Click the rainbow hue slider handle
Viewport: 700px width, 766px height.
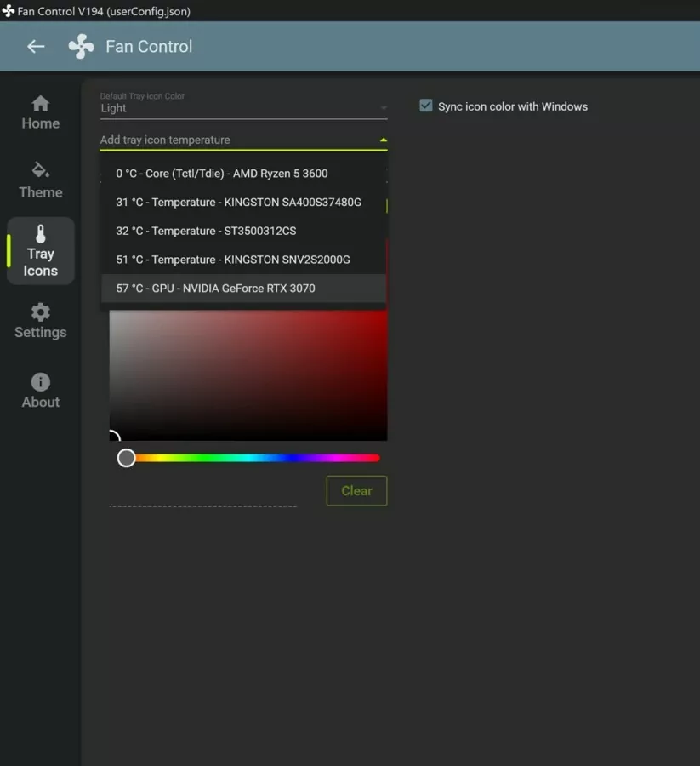pos(127,458)
